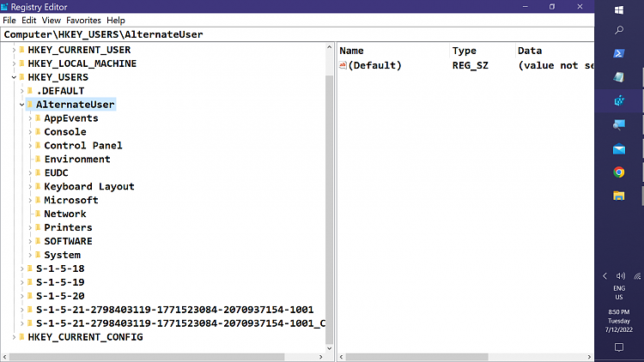Click the taskbar clock showing 8:50 PM
Screen dimensions: 644x362
click(619, 321)
